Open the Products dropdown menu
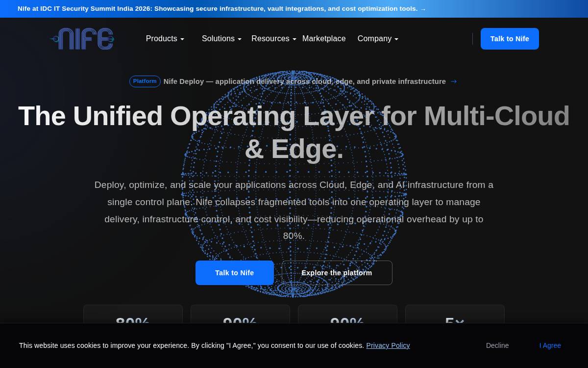588x368 pixels. 165,39
